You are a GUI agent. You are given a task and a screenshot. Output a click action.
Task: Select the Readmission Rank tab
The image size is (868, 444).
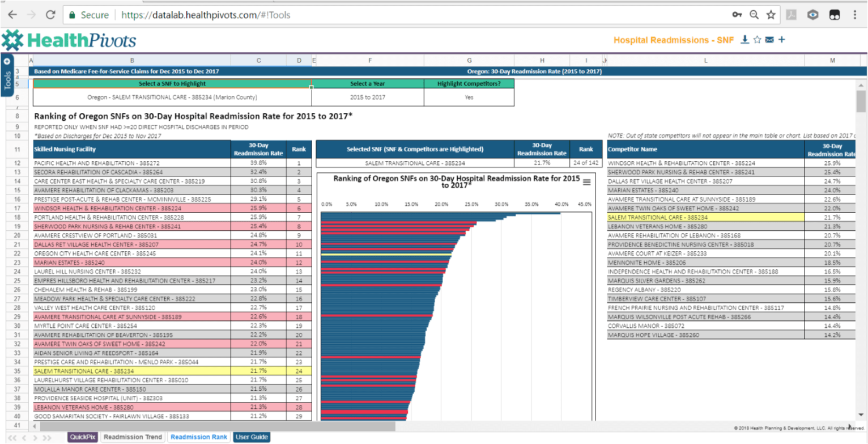[x=199, y=437]
